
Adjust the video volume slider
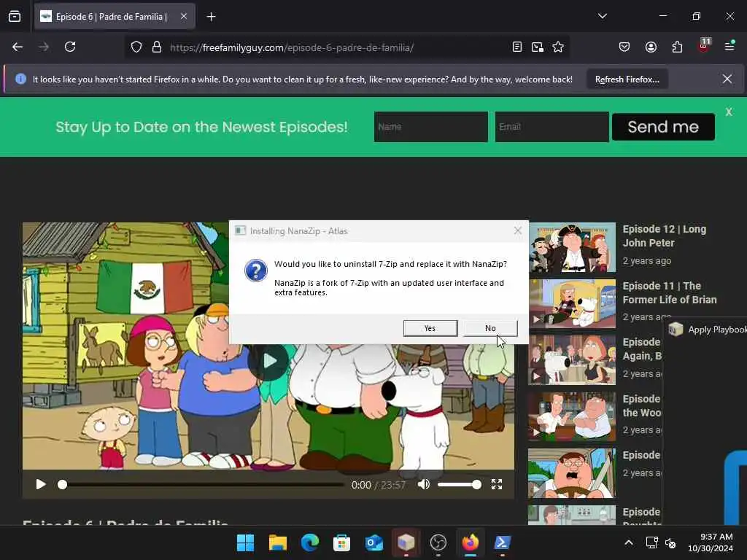tap(460, 485)
